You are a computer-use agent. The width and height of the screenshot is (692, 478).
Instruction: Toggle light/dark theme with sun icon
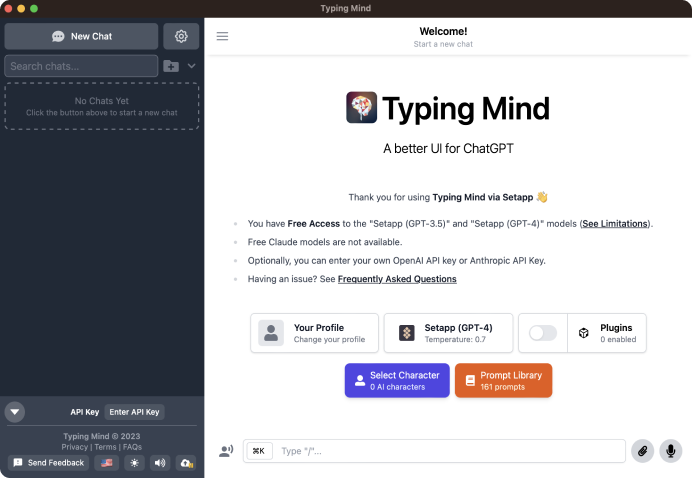pos(133,463)
